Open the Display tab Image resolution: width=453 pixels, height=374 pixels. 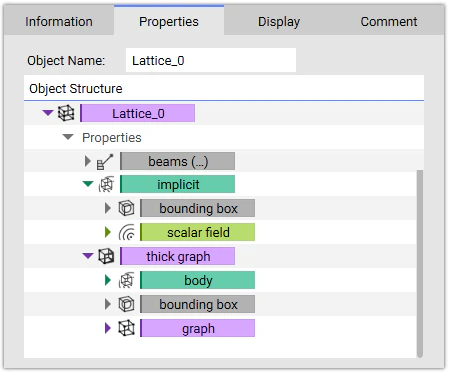pyautogui.click(x=279, y=21)
